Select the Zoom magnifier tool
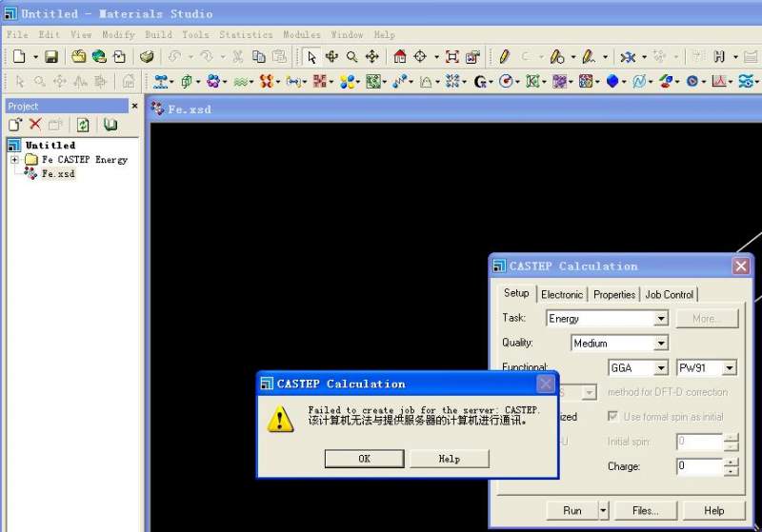The width and height of the screenshot is (762, 532). click(x=352, y=57)
